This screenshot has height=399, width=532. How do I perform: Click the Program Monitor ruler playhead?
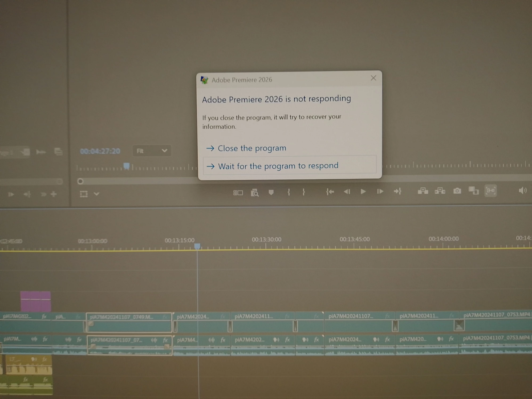tap(127, 166)
